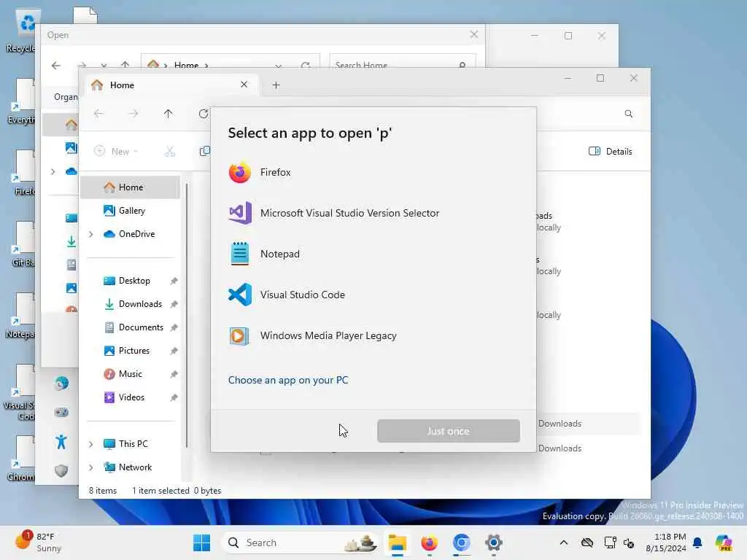This screenshot has height=560, width=747.
Task: Open Home in Explorer navigation pane
Action: 130,187
